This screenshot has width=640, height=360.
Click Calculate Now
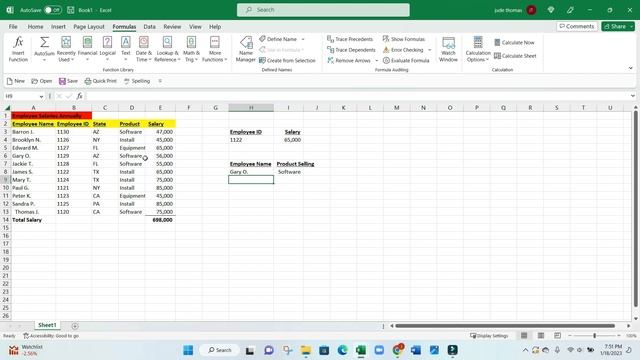(x=514, y=42)
